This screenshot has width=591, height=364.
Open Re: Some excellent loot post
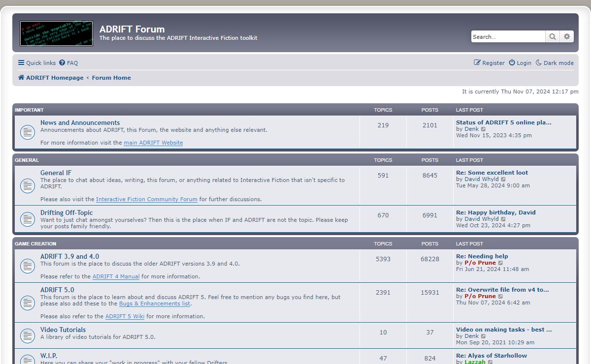[x=492, y=173]
